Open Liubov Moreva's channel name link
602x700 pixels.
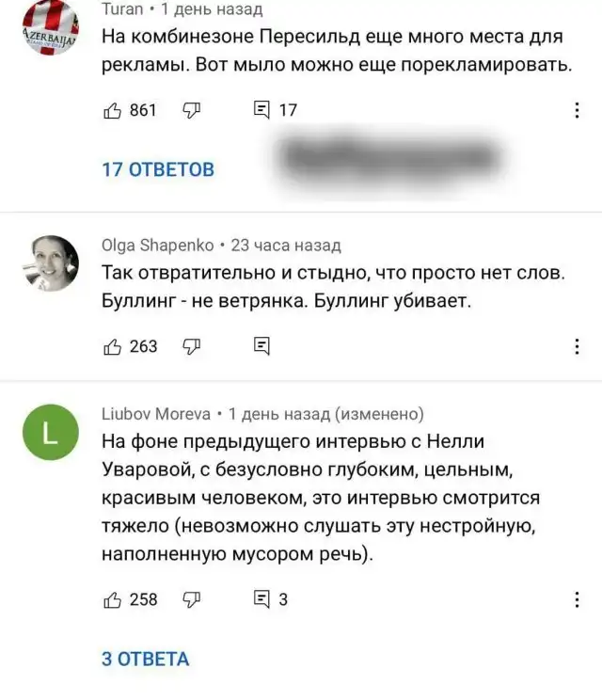point(155,413)
